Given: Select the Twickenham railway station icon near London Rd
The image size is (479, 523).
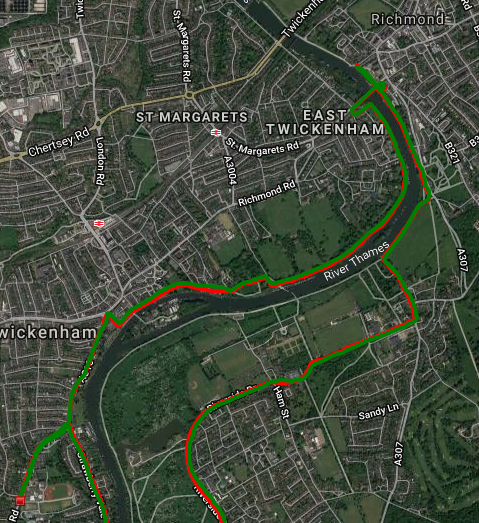Looking at the screenshot, I should coord(99,223).
